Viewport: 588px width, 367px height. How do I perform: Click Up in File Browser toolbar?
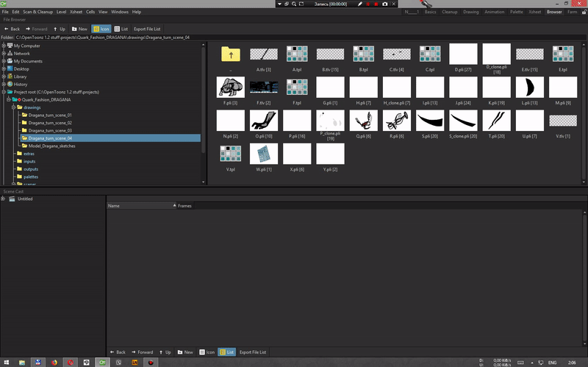[60, 29]
